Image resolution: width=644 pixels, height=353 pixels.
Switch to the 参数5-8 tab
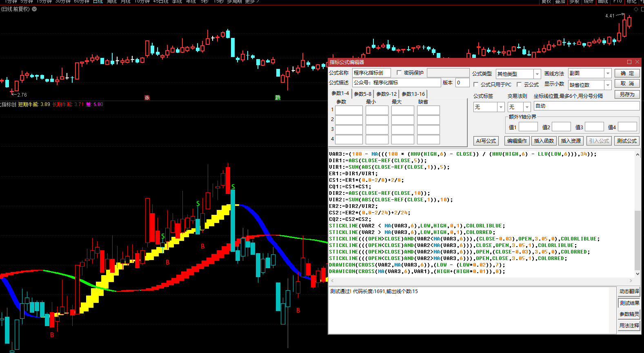coord(362,94)
